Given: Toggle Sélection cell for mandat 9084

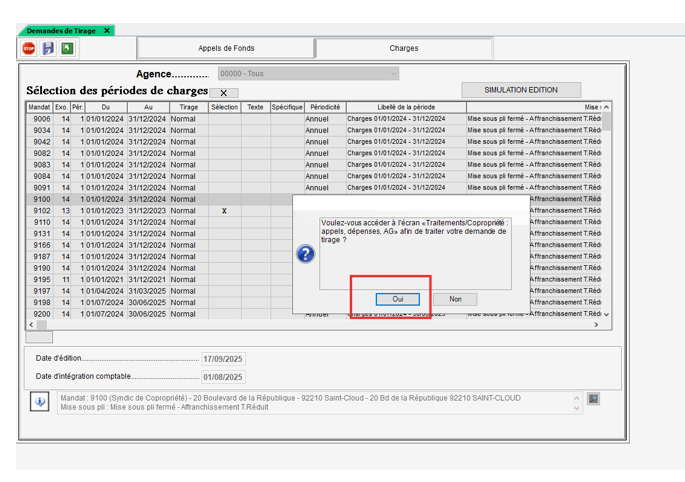Looking at the screenshot, I should (x=224, y=176).
